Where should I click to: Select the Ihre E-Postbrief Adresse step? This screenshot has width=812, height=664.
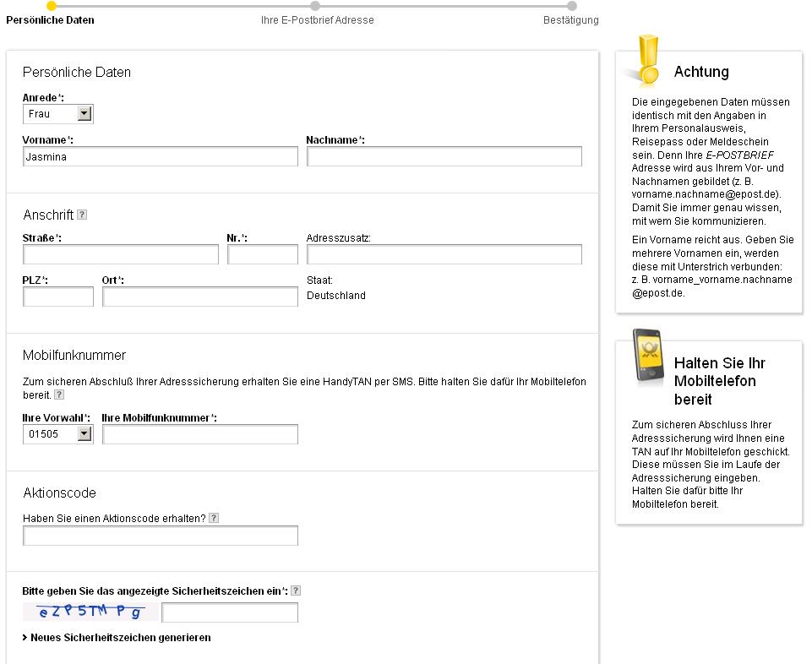click(x=318, y=20)
